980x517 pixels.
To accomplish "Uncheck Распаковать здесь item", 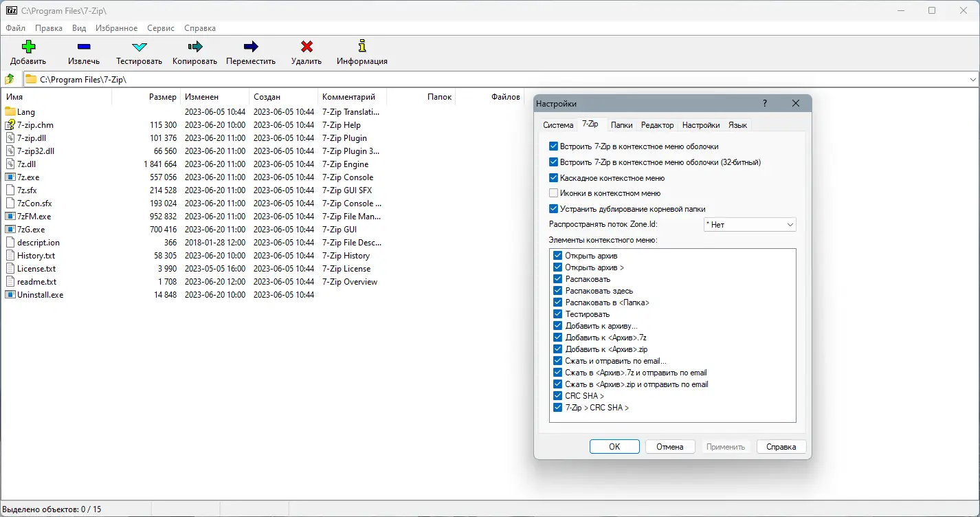I will click(557, 291).
